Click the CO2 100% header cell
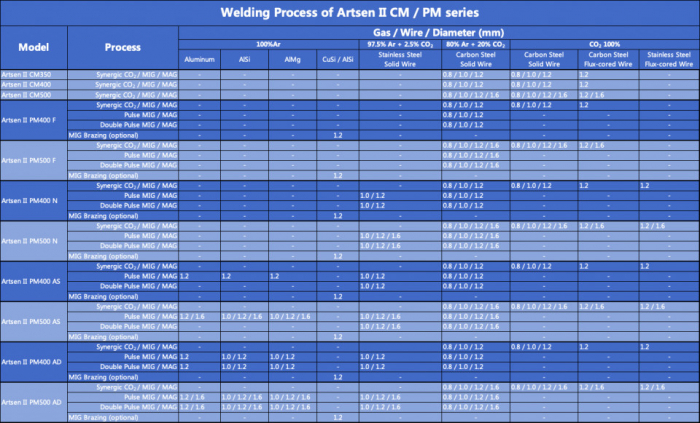700x423 pixels. (x=605, y=44)
